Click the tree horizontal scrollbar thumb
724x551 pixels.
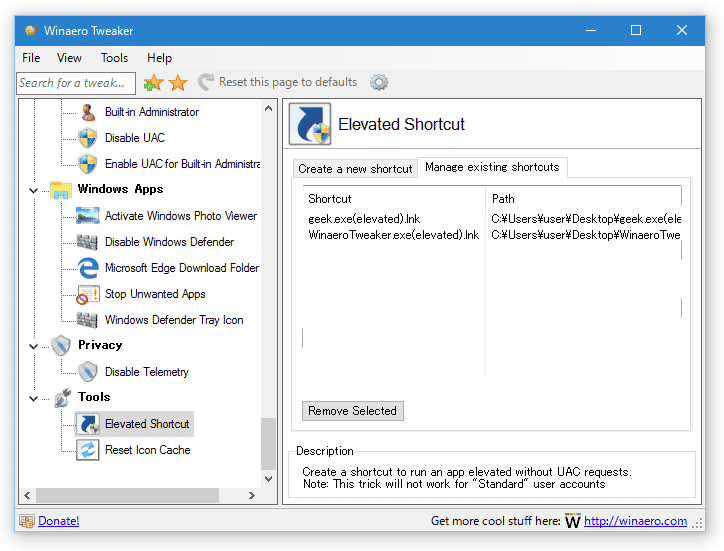click(127, 495)
